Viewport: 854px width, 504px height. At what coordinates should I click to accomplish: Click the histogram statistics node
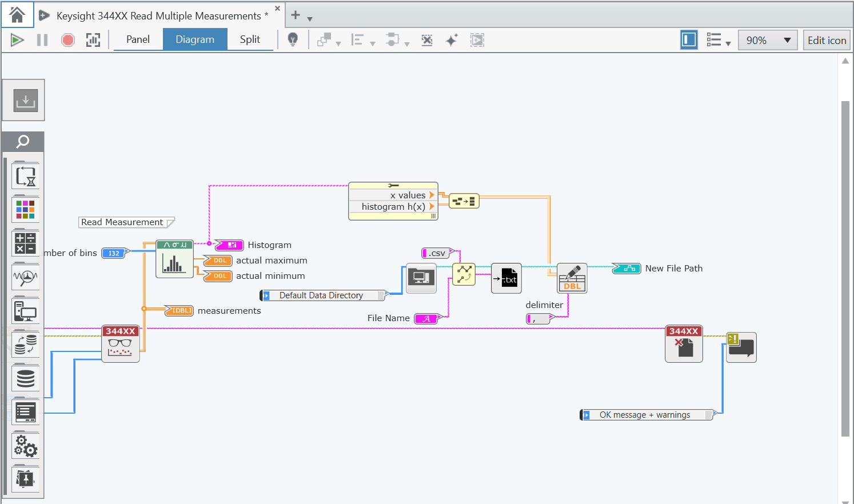tap(174, 259)
